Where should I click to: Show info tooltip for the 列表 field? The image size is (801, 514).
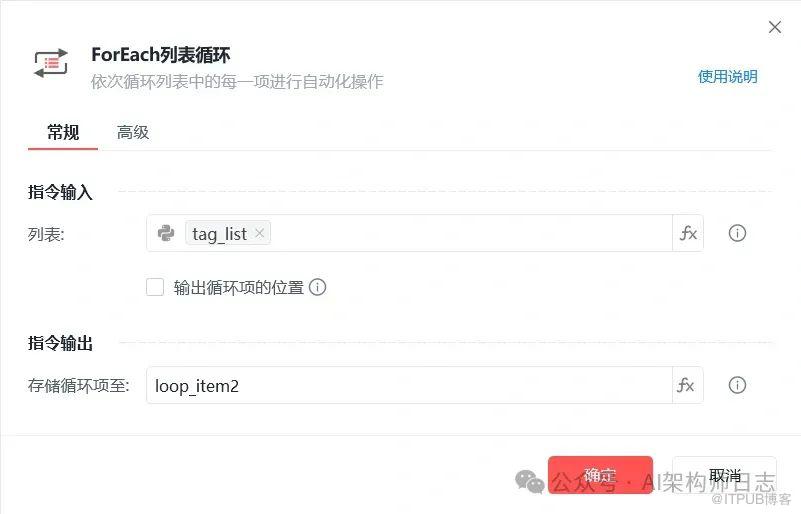[737, 233]
